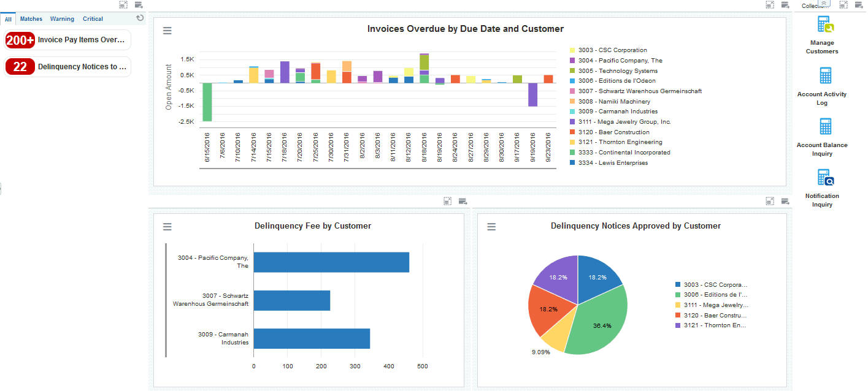Select the blue 18.2% pie slice
This screenshot has width=868, height=391.
pyautogui.click(x=596, y=277)
